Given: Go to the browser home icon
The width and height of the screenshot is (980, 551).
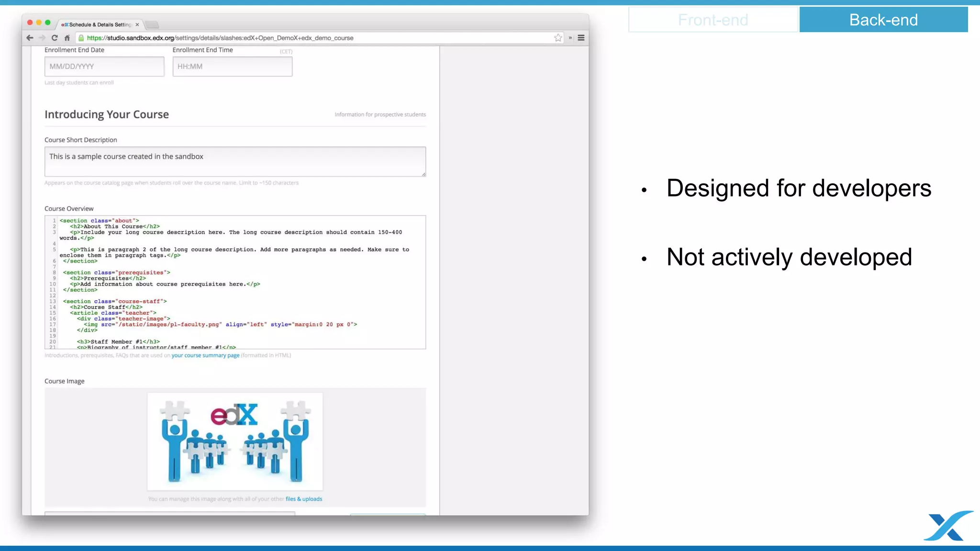Looking at the screenshot, I should pos(67,38).
